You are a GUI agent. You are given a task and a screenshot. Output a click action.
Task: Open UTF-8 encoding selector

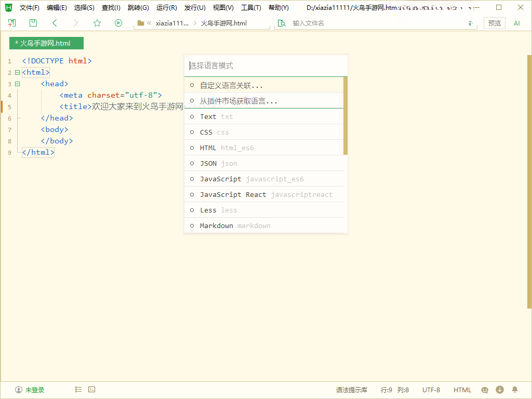pyautogui.click(x=431, y=390)
